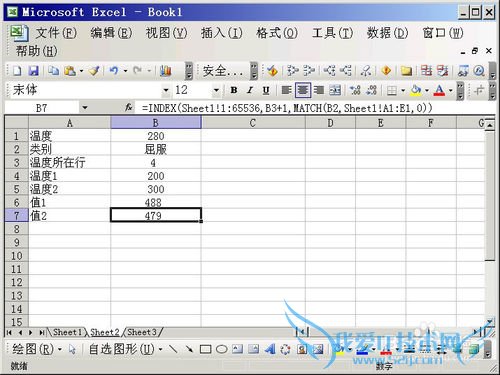Toggle Bold formatting
500x375 pixels.
pos(234,90)
